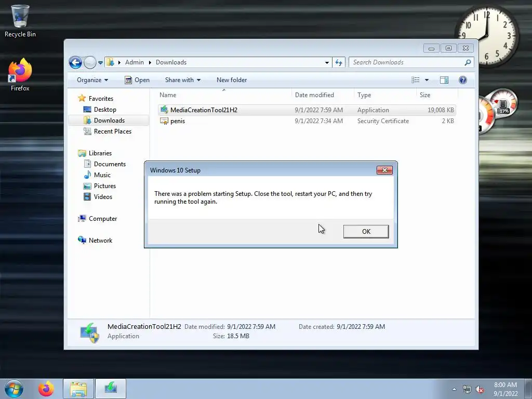Click the Favorites star icon
This screenshot has height=399, width=532.
82,98
